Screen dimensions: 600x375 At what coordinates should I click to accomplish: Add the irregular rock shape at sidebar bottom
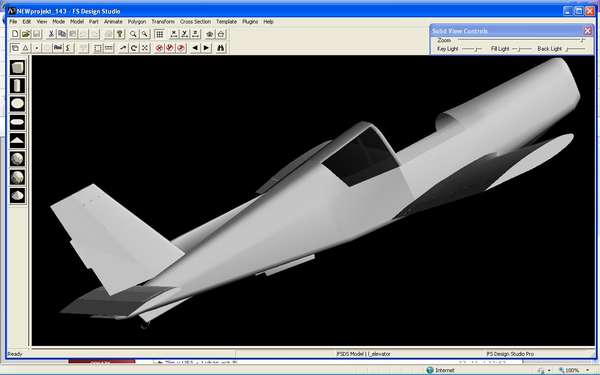[x=17, y=196]
